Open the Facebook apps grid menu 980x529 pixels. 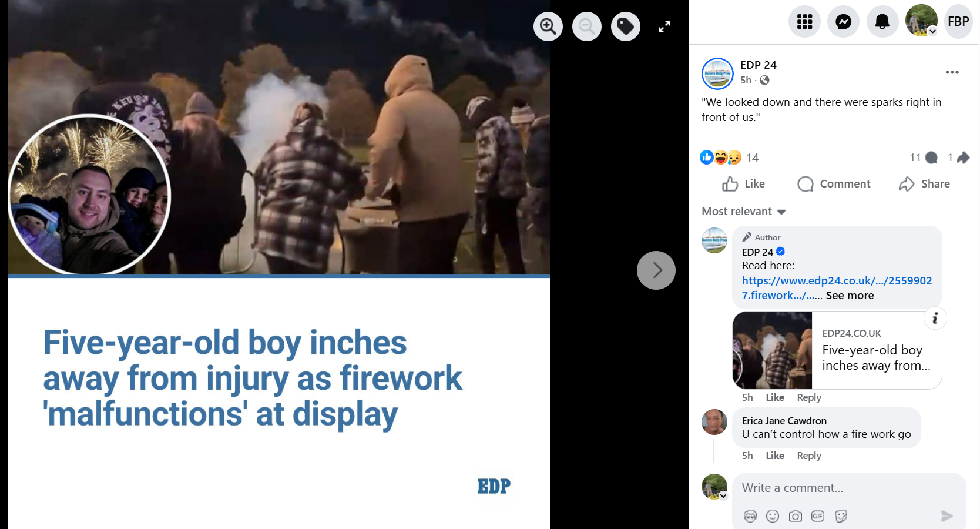804,22
